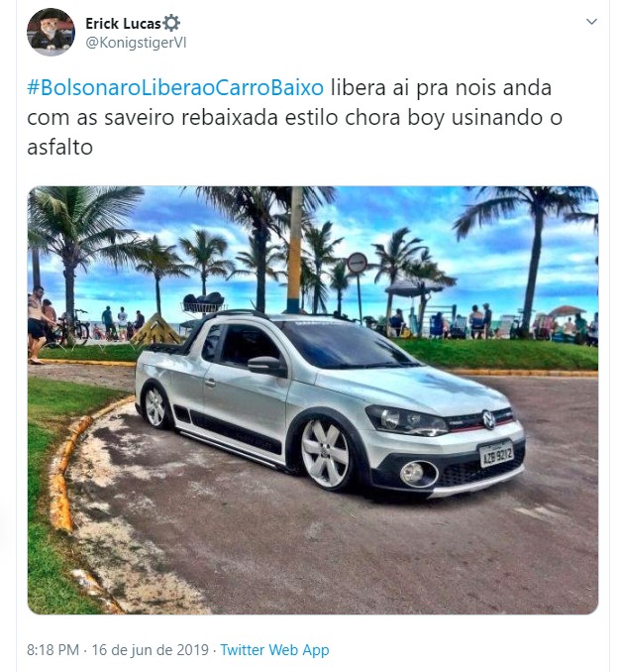
Task: Click the rear wheel of the pickup
Action: point(155,406)
